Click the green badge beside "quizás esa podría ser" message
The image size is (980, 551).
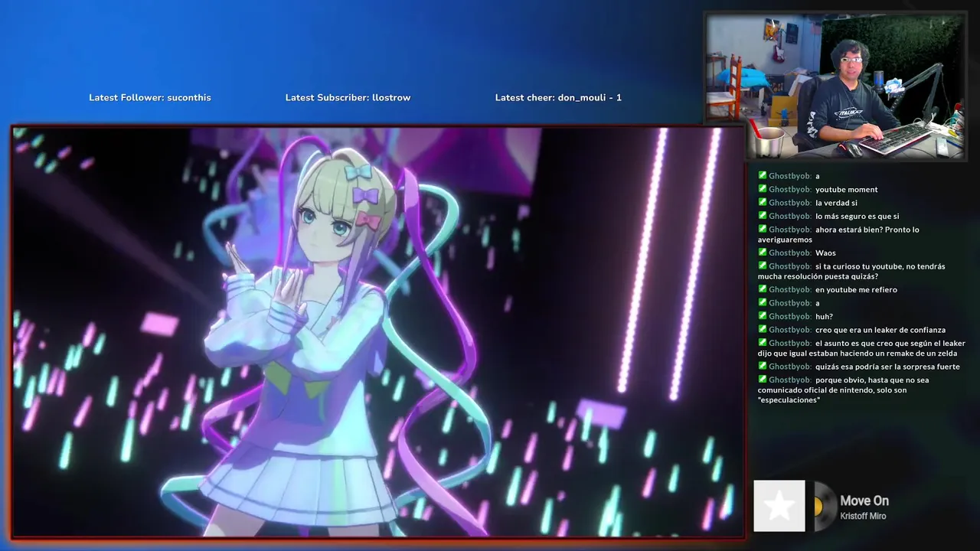763,367
